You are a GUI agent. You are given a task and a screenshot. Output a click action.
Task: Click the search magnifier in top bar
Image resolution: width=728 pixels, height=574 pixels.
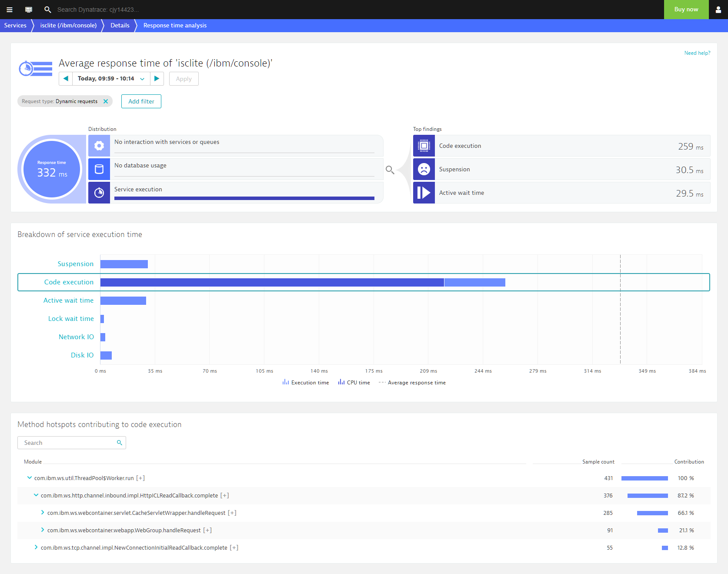click(x=48, y=10)
